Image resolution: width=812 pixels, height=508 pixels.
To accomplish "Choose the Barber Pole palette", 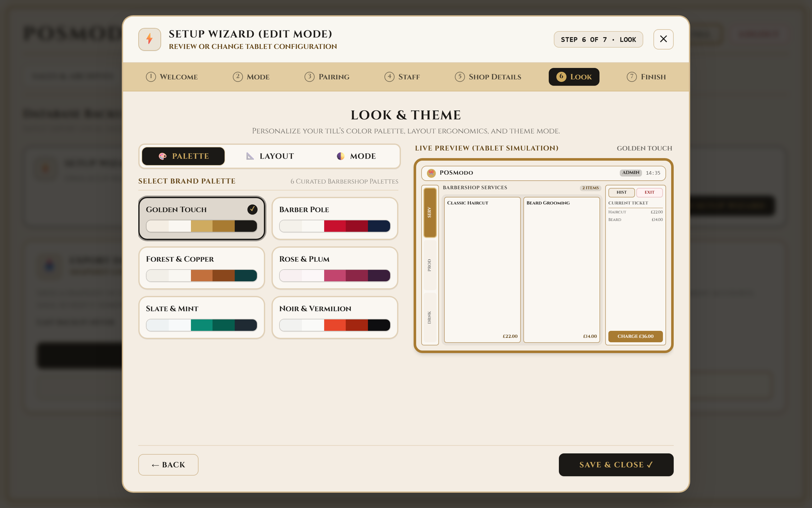I will [335, 218].
